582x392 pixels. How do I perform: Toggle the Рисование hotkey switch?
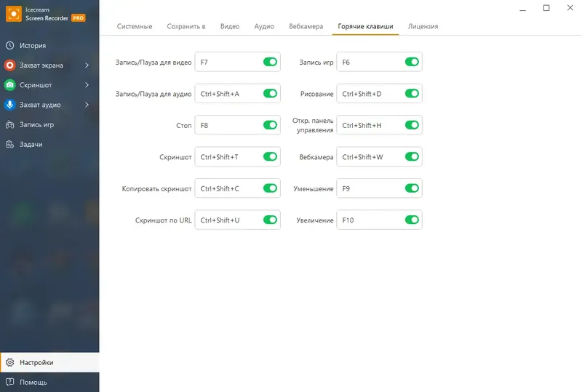(412, 94)
